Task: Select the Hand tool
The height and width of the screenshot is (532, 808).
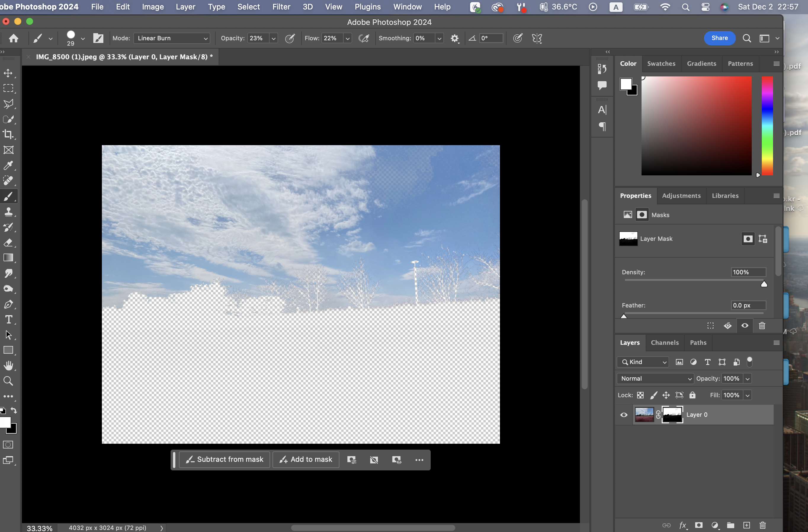Action: point(8,366)
